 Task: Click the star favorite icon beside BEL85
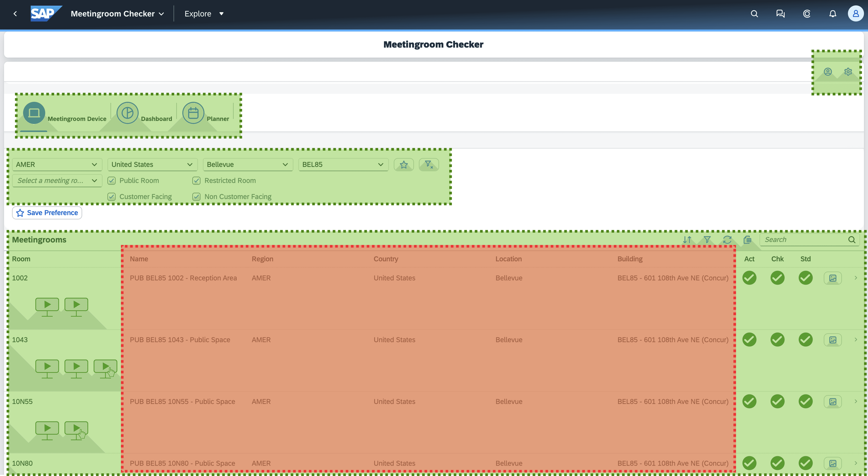point(404,164)
